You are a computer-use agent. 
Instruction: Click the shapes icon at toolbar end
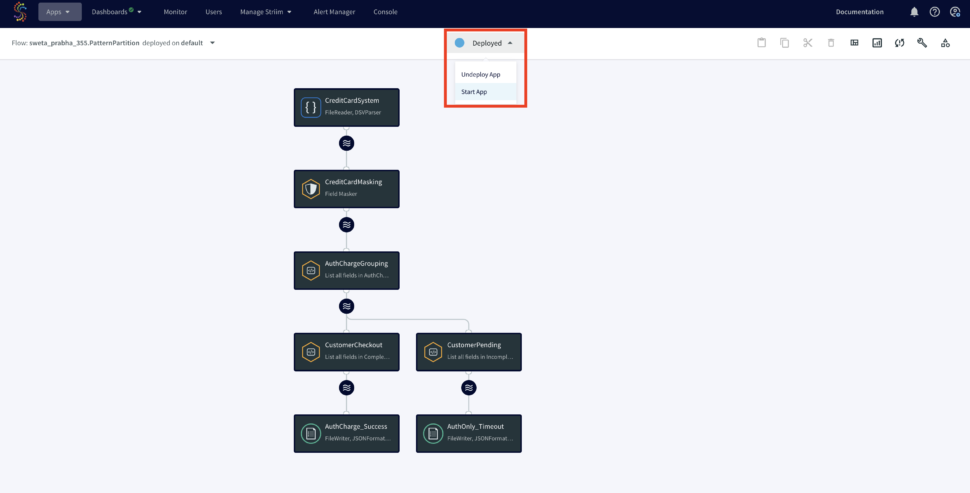pos(945,43)
